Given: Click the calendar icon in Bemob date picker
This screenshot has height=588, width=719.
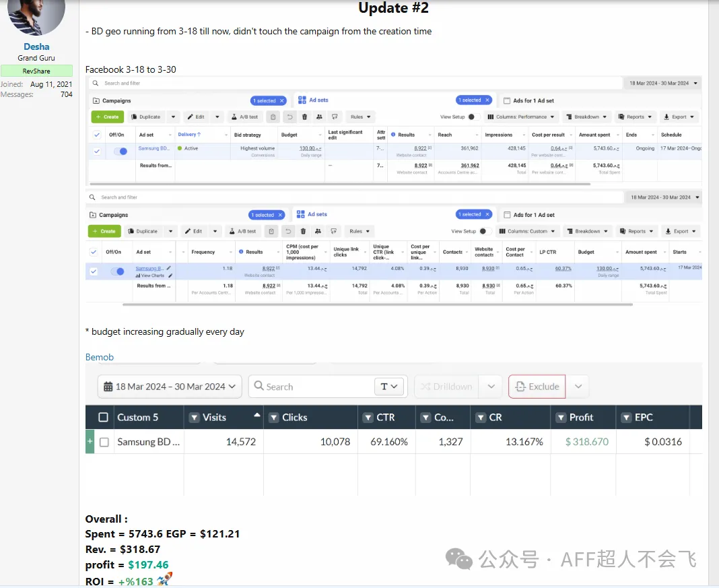Looking at the screenshot, I should click(x=108, y=387).
